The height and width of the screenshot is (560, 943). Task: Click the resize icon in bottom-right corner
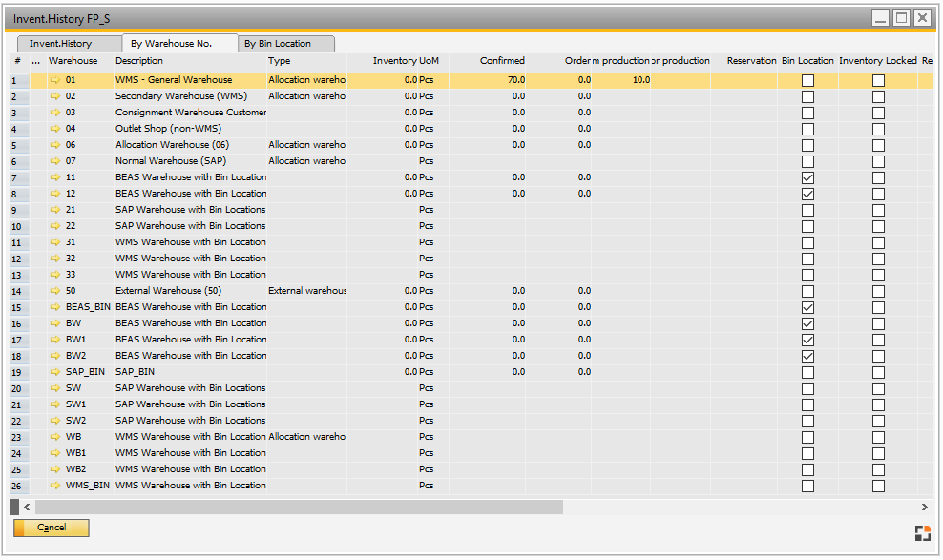tap(922, 533)
